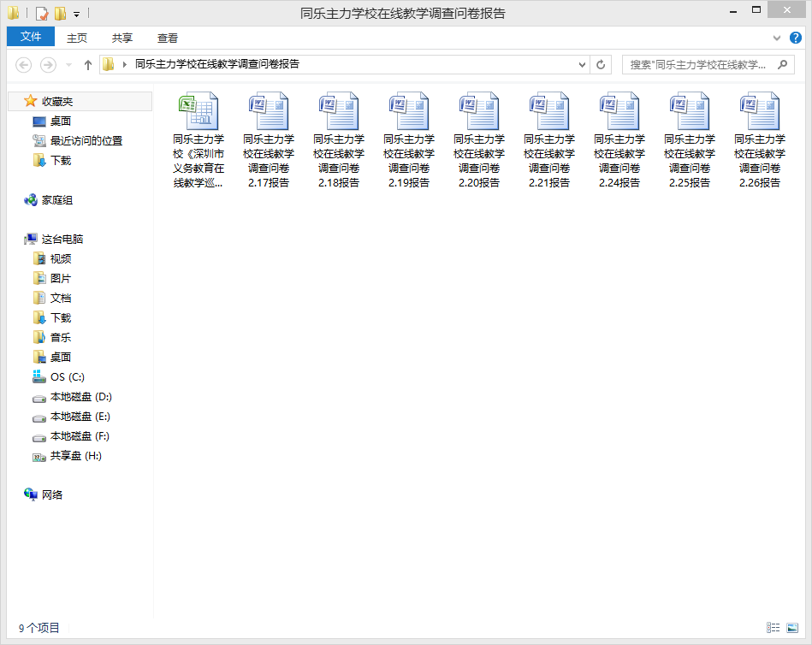Switch to the 查看 ribbon tab

(x=168, y=38)
